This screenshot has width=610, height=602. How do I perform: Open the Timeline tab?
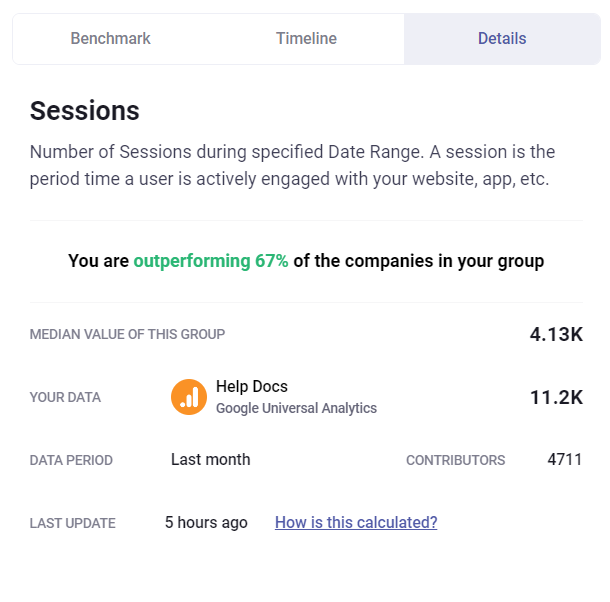tap(306, 39)
